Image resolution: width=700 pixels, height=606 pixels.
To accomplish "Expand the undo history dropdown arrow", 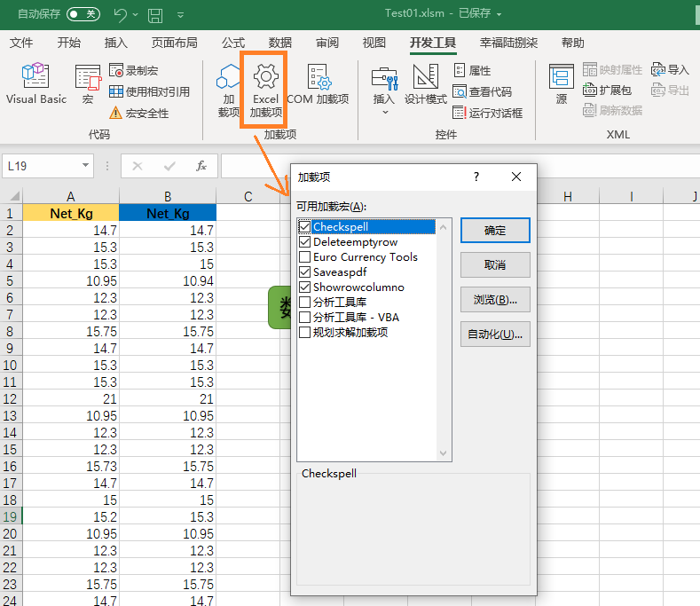I will (135, 15).
